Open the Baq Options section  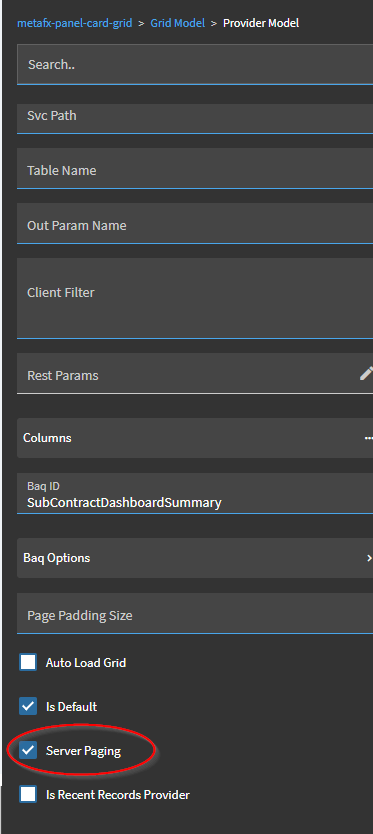[x=195, y=558]
